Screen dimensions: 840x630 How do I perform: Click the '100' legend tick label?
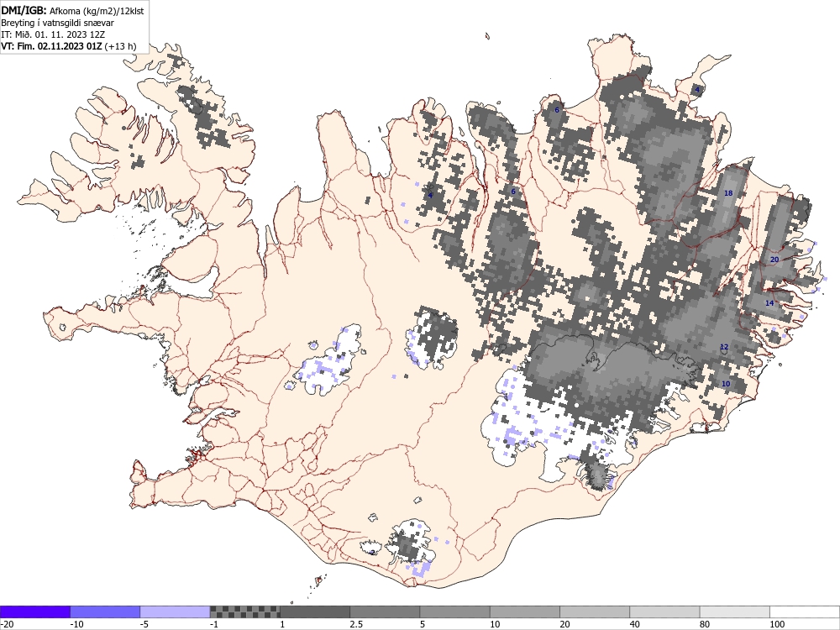777,624
